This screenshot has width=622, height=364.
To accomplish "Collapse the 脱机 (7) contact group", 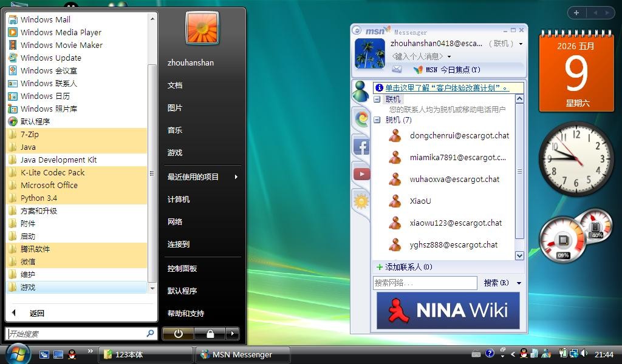I will click(x=377, y=120).
